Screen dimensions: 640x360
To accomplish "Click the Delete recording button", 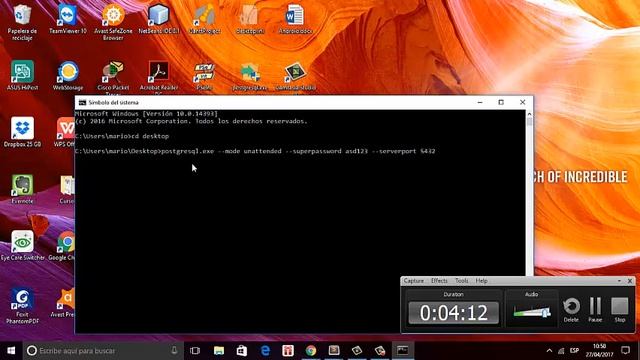I will point(571,310).
